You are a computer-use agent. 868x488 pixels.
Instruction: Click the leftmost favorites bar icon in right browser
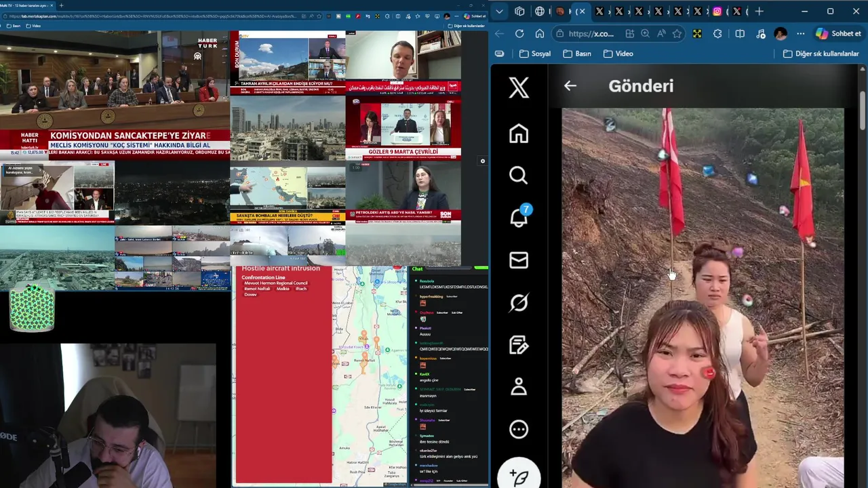500,54
